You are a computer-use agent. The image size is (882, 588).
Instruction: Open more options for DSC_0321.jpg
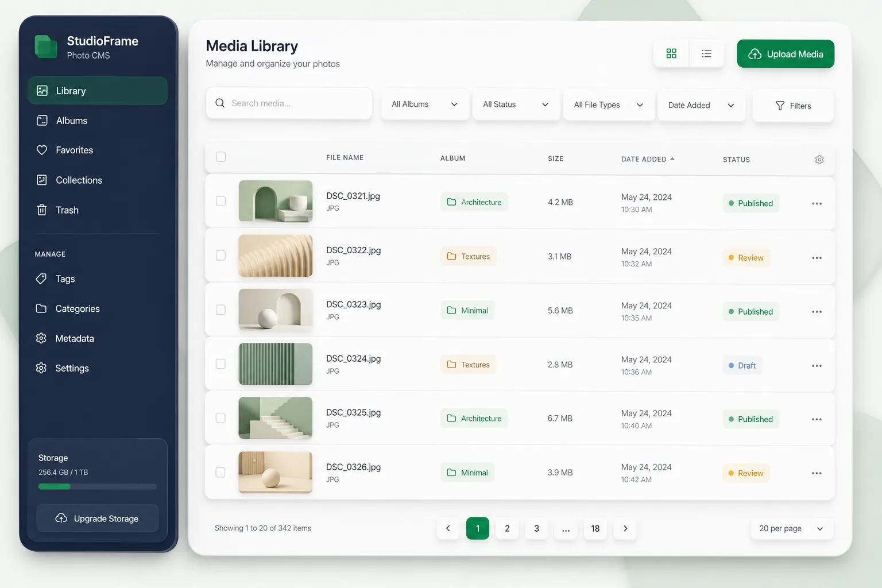pyautogui.click(x=817, y=203)
